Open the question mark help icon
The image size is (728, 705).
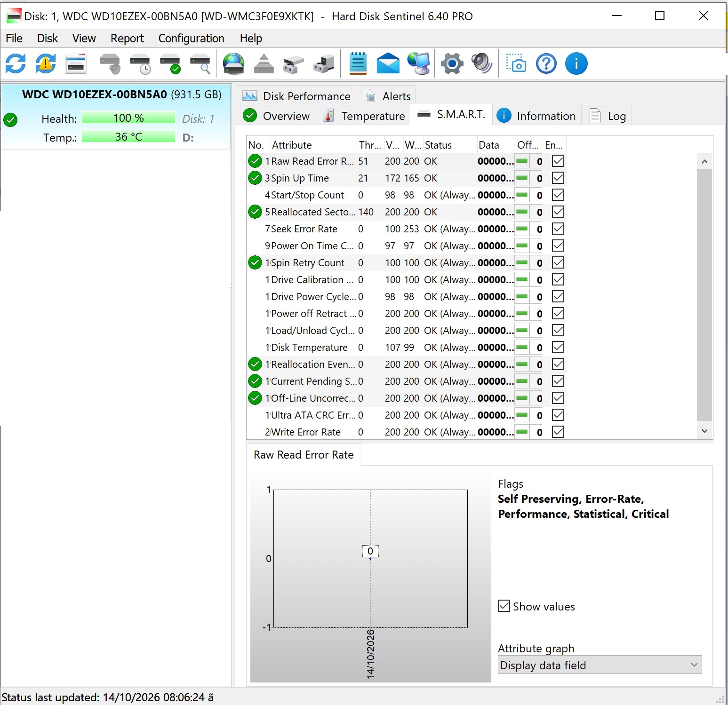click(x=546, y=63)
